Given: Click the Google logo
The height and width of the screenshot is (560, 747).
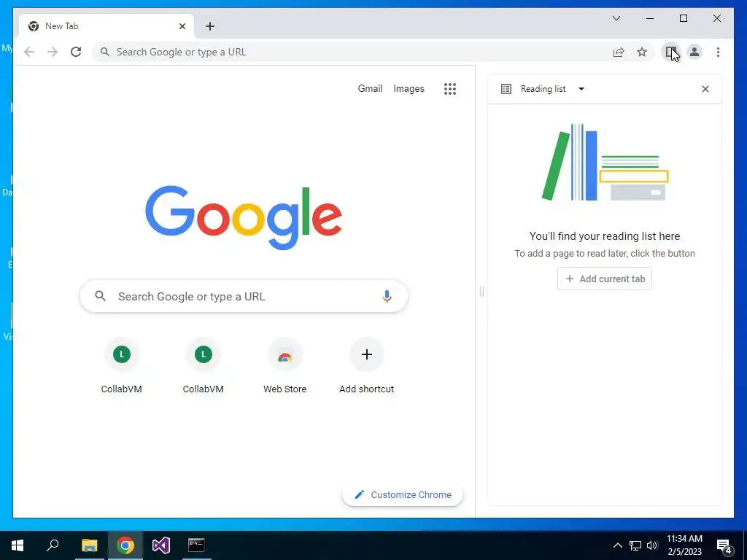Looking at the screenshot, I should pos(244,217).
